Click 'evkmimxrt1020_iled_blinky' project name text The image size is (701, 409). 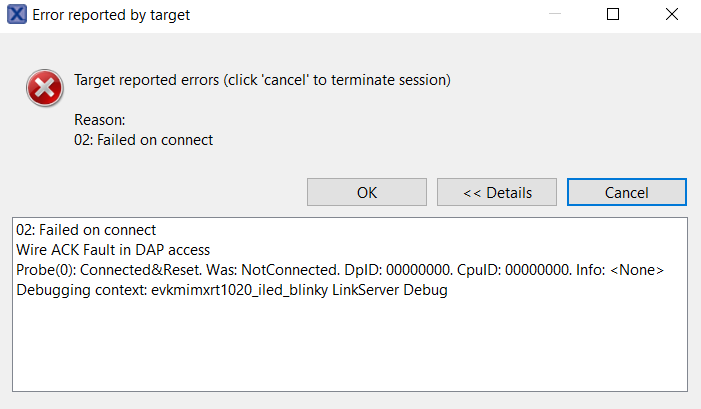(240, 290)
